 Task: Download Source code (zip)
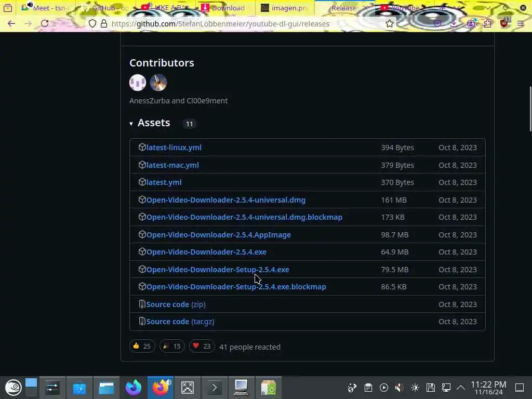pos(176,304)
